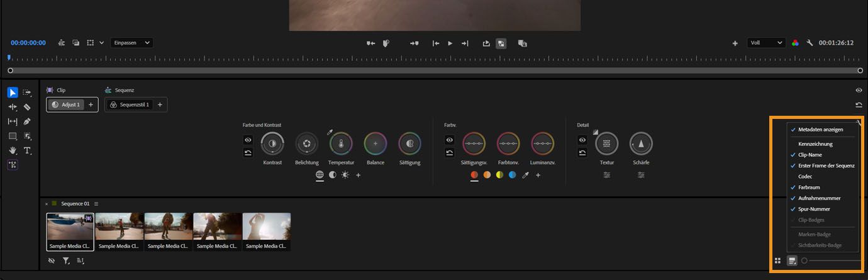The height and width of the screenshot is (280, 868).
Task: Click the Temperatur color dial
Action: [341, 143]
